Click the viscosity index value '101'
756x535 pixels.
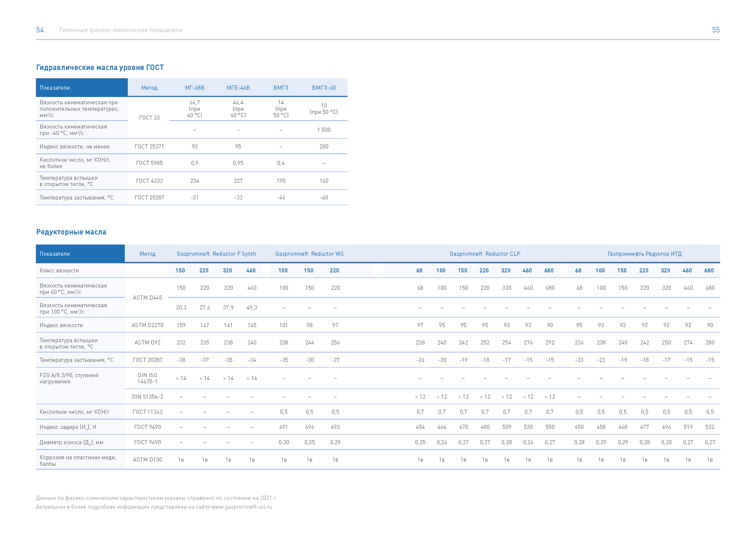pos(283,325)
